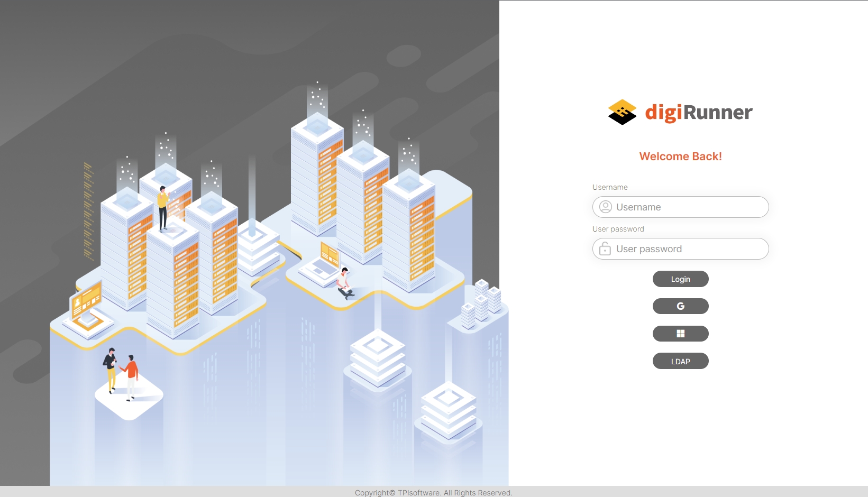Image resolution: width=868 pixels, height=497 pixels.
Task: Click the digiRunner diamond logo icon
Action: pos(622,112)
